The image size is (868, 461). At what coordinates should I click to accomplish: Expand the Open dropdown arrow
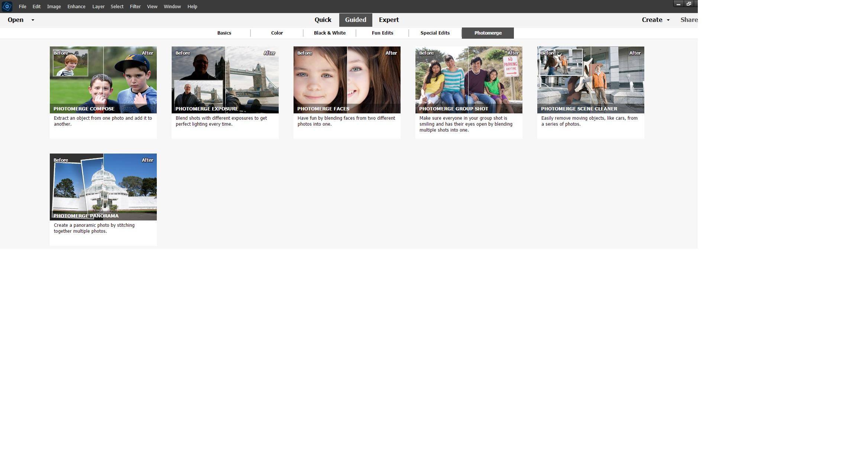click(x=33, y=20)
